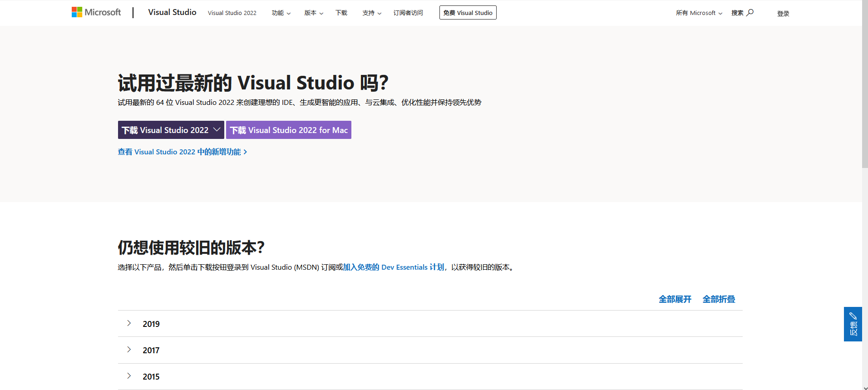Open the 支持 dropdown menu
Screen dimensions: 868x390
click(x=372, y=13)
